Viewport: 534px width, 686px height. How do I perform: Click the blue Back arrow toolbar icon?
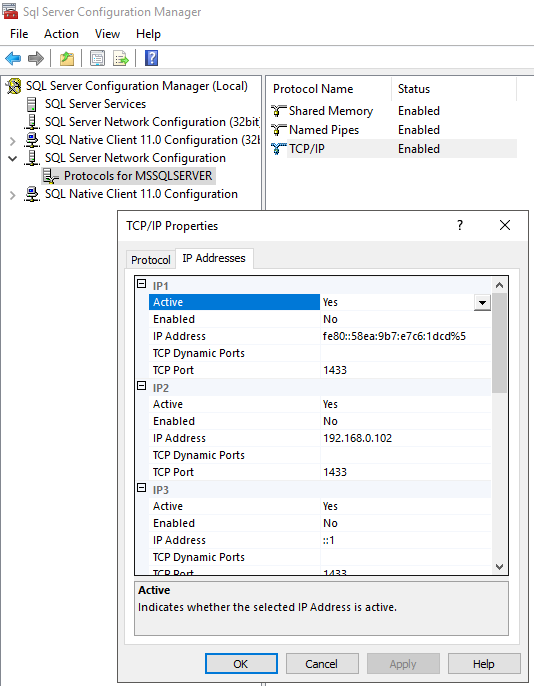click(13, 58)
